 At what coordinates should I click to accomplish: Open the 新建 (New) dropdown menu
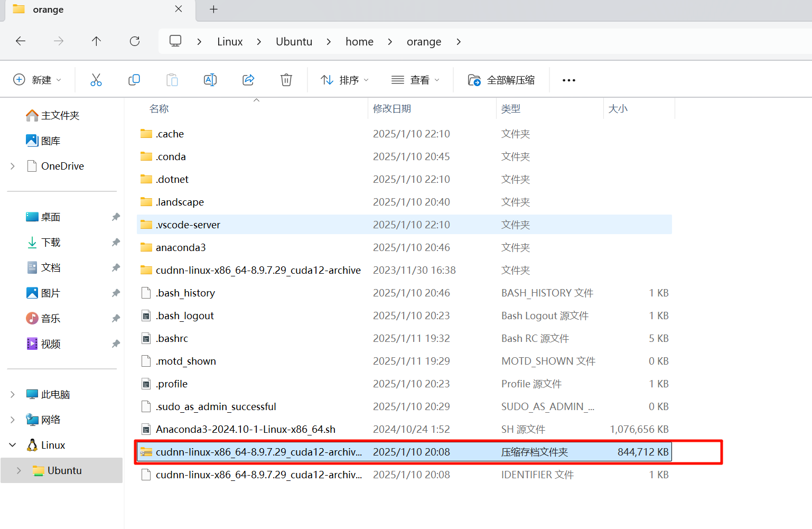click(37, 80)
